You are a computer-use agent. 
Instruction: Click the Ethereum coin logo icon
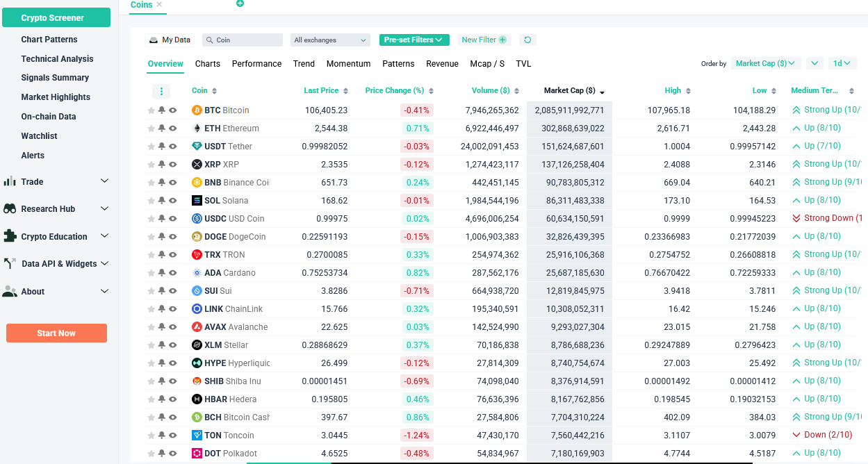coord(197,129)
